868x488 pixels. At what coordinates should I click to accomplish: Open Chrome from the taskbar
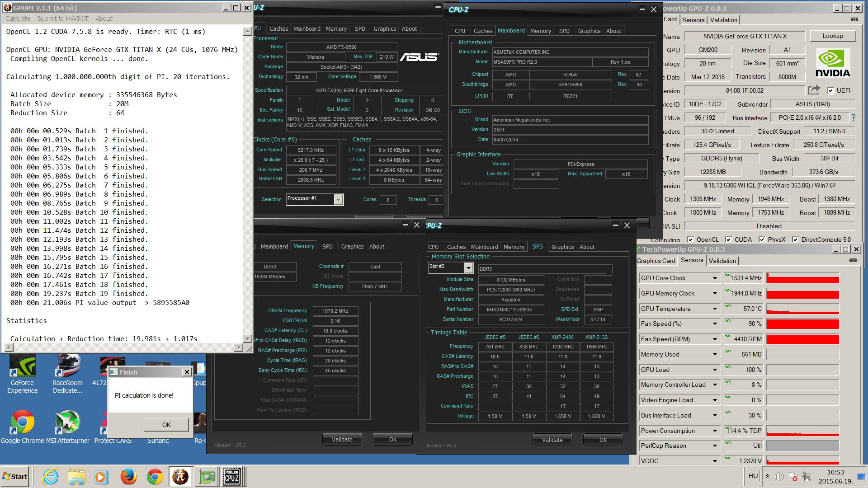tap(155, 477)
